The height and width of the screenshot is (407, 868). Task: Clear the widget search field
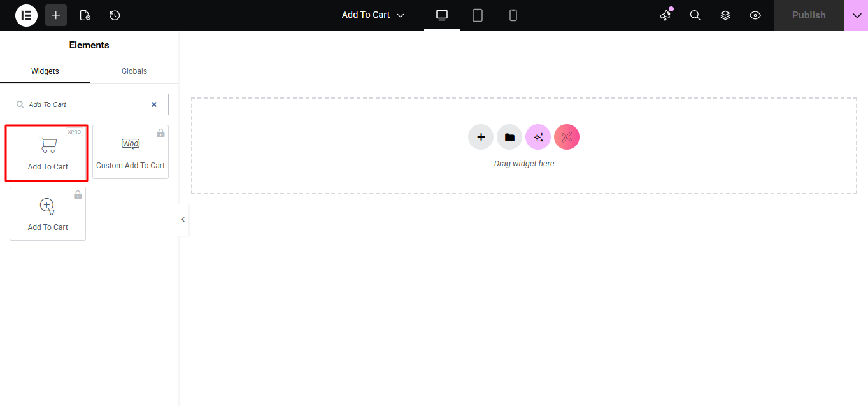pyautogui.click(x=154, y=104)
